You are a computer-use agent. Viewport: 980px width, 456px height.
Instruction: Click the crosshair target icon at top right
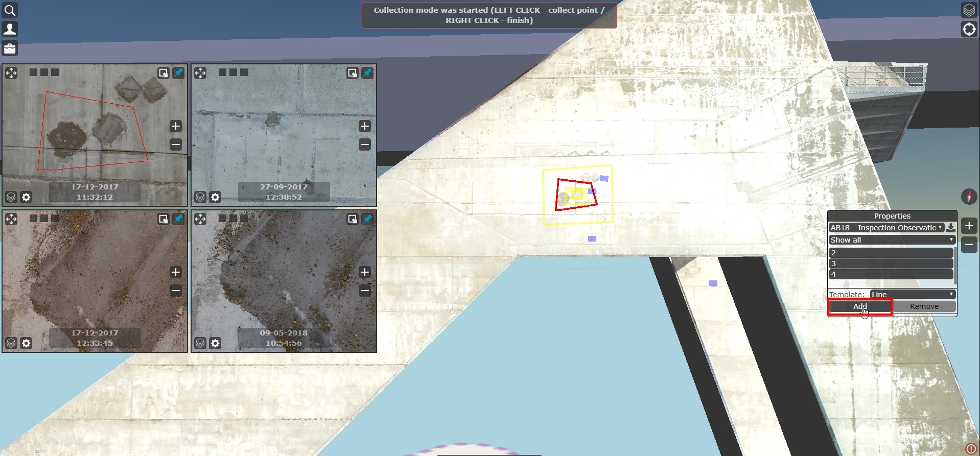point(969,30)
